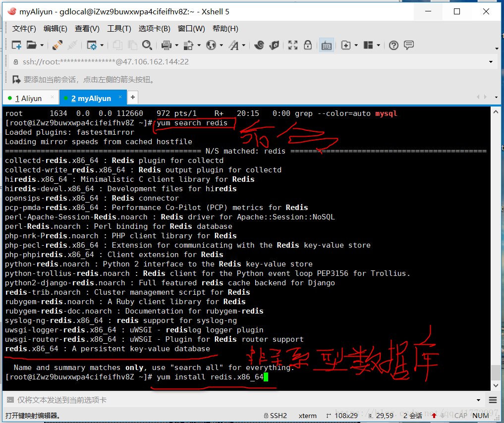This screenshot has width=504, height=423.
Task: Expand the address bar dropdown arrow
Action: [x=491, y=62]
